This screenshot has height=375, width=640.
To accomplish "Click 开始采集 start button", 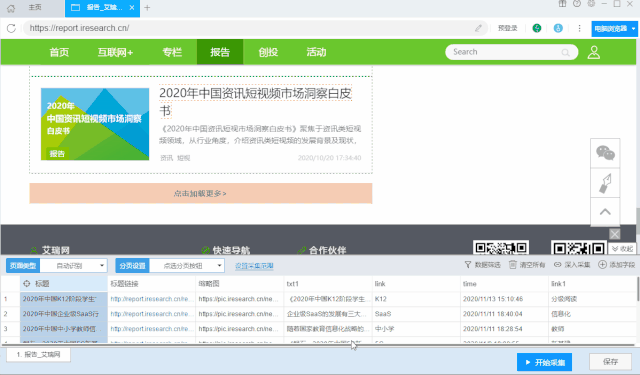I will 544,362.
